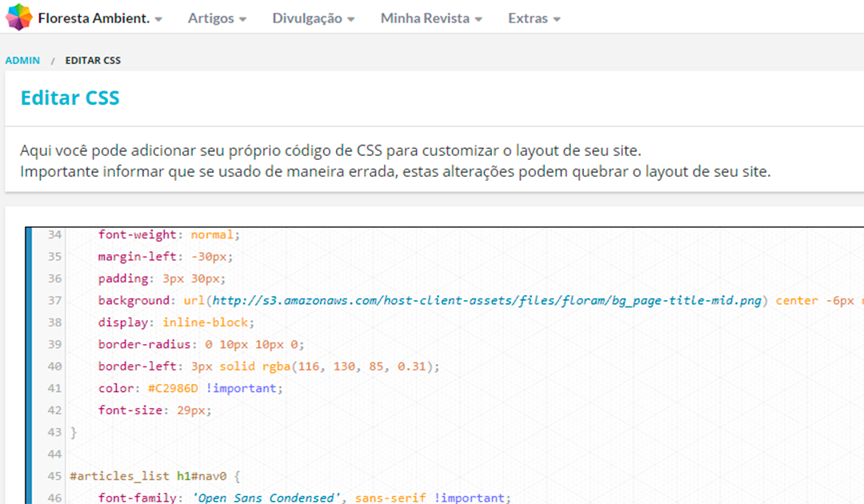Expand the Floresta Ambient. dropdown arrow
This screenshot has height=504, width=864.
tap(158, 19)
